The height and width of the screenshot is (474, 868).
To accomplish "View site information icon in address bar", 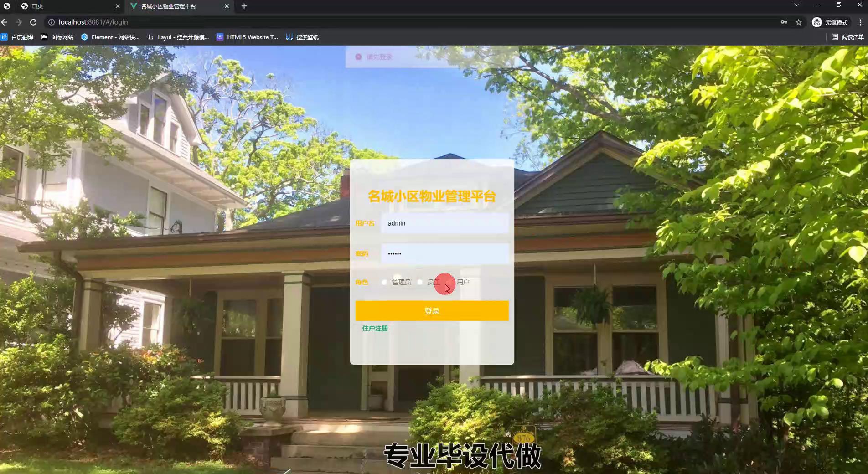I will point(52,22).
